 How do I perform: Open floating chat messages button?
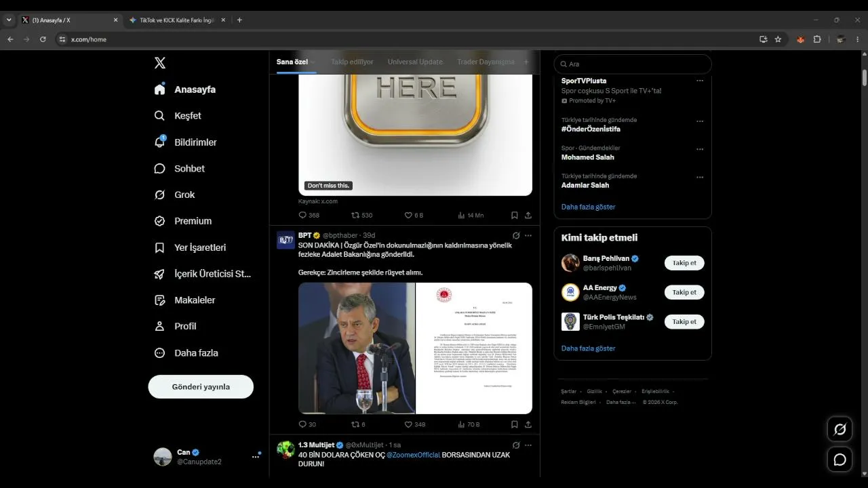840,460
